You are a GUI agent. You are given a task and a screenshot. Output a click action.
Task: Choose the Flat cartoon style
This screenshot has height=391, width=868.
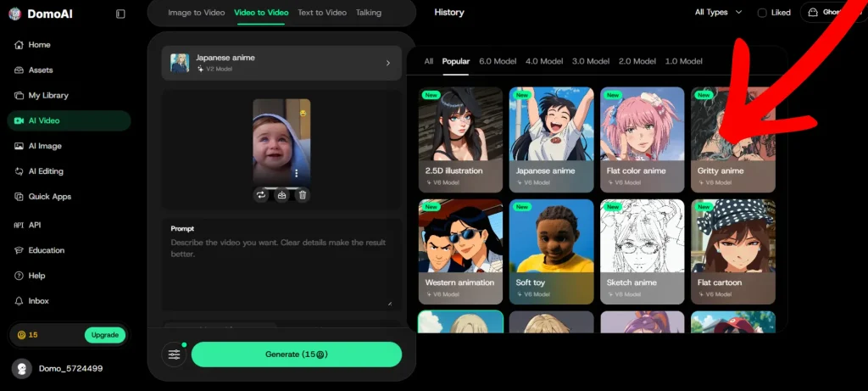point(733,252)
